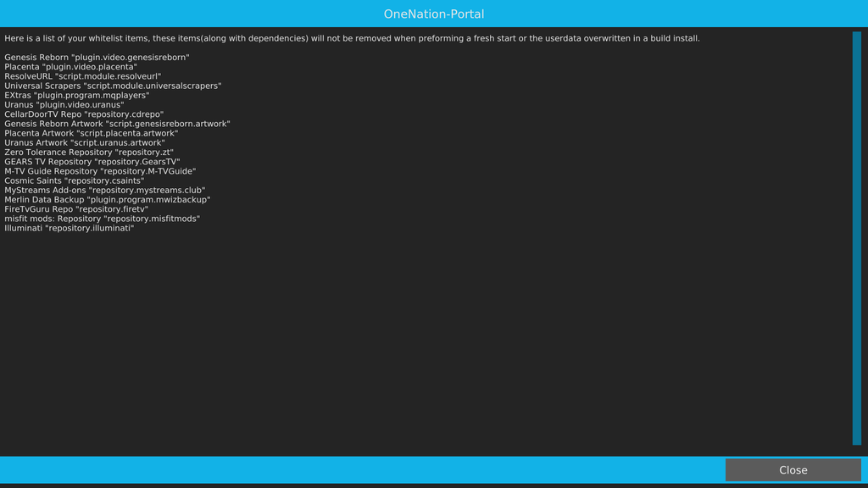Click the whitelist description paragraph starting with 'Here is a list'
Image resolution: width=868 pixels, height=488 pixels.
pos(352,38)
